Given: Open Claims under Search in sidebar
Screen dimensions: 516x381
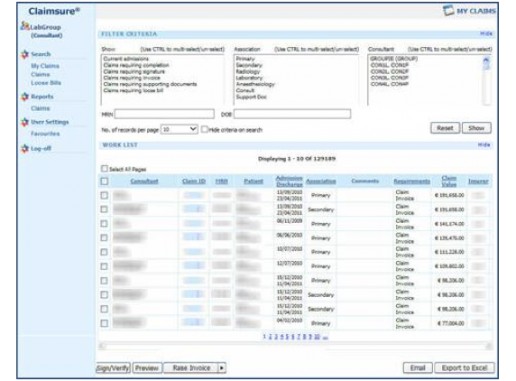Looking at the screenshot, I should (40, 74).
